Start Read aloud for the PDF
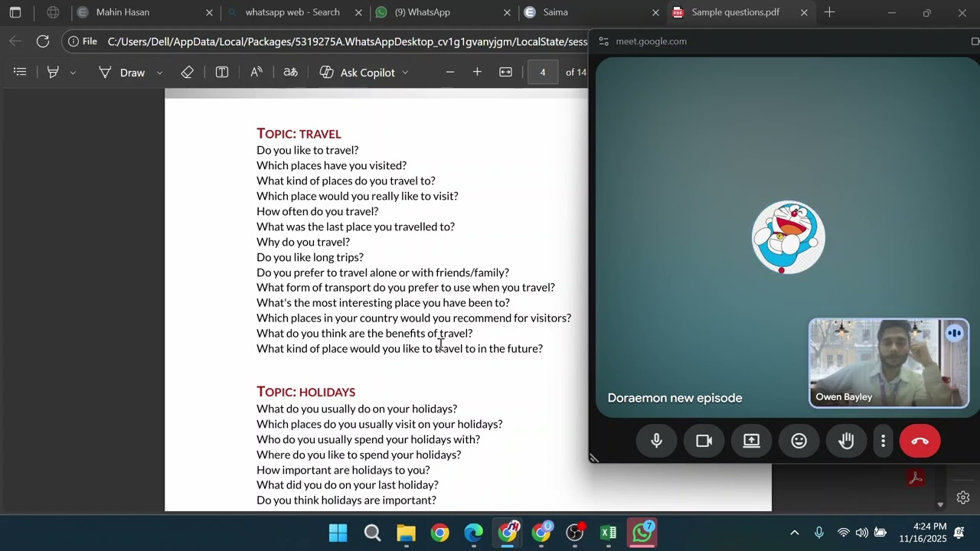 [x=256, y=72]
